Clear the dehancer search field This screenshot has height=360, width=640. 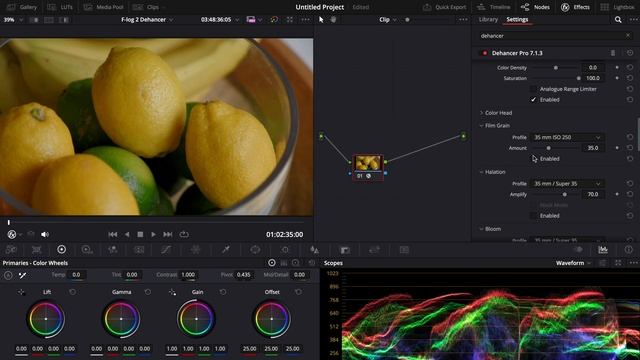[628, 36]
